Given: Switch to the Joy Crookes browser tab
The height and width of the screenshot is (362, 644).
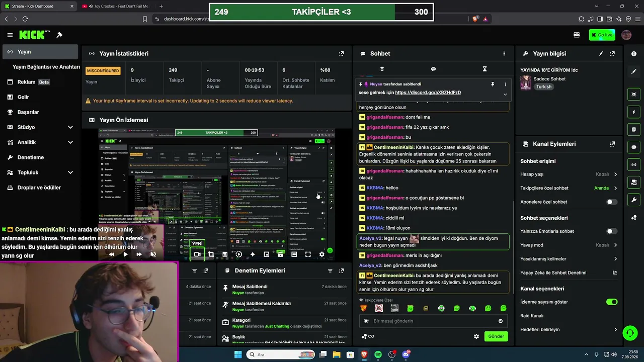Looking at the screenshot, I should pyautogui.click(x=115, y=6).
